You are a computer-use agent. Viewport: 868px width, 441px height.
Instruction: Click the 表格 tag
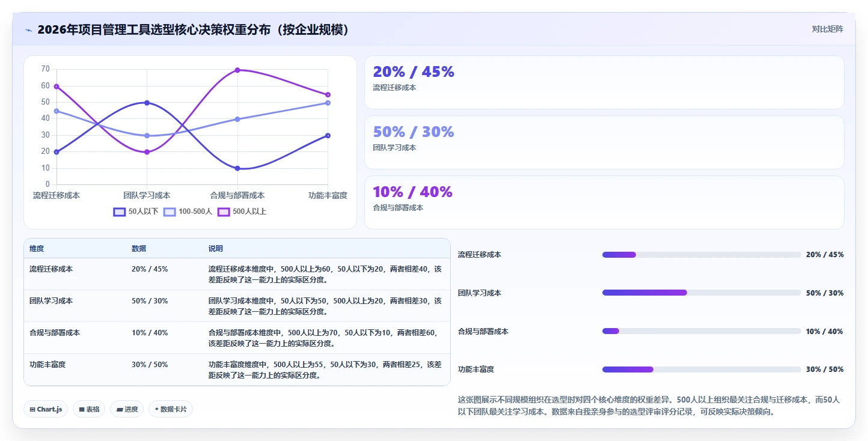89,409
